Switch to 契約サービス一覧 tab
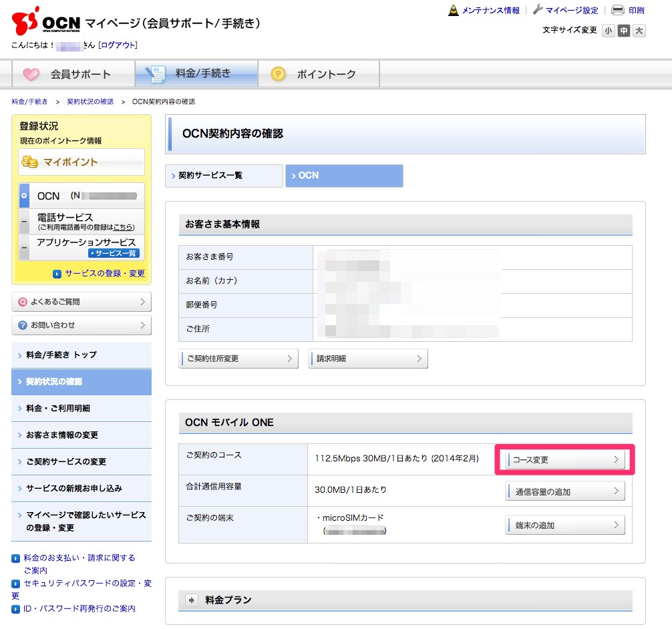The height and width of the screenshot is (629, 672). click(x=224, y=176)
